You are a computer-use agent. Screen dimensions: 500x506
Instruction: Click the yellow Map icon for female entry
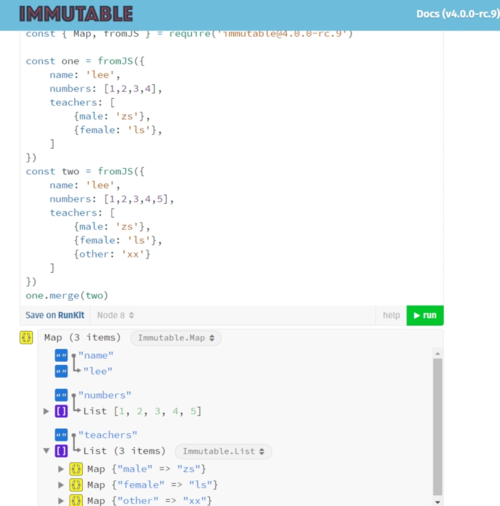pos(76,485)
